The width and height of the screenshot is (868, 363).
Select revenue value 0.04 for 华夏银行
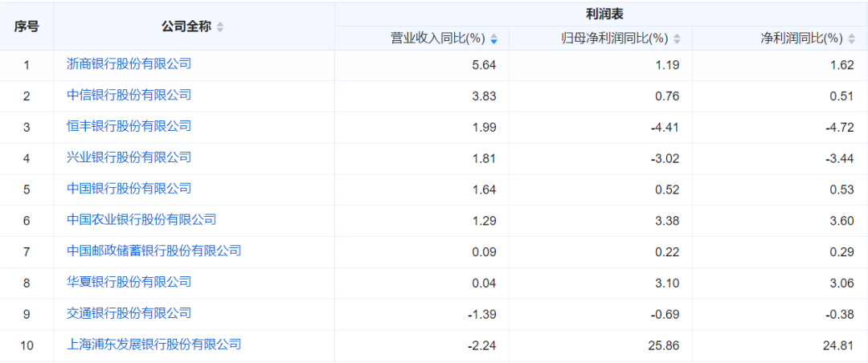coord(485,283)
